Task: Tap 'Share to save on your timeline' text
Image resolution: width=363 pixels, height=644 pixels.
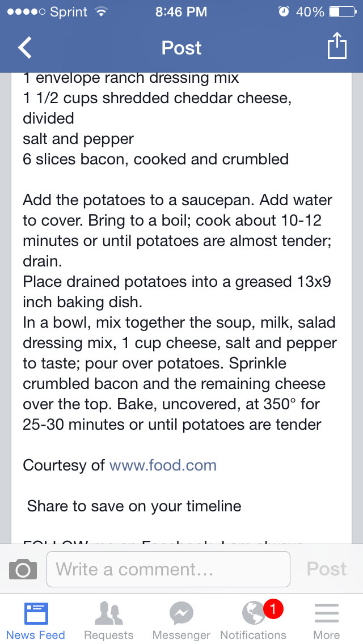Action: (134, 506)
